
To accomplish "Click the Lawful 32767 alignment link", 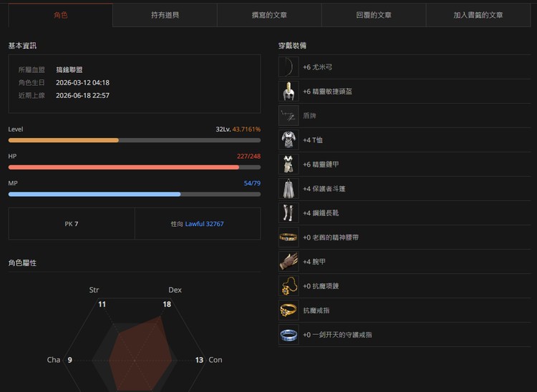I will pyautogui.click(x=205, y=224).
